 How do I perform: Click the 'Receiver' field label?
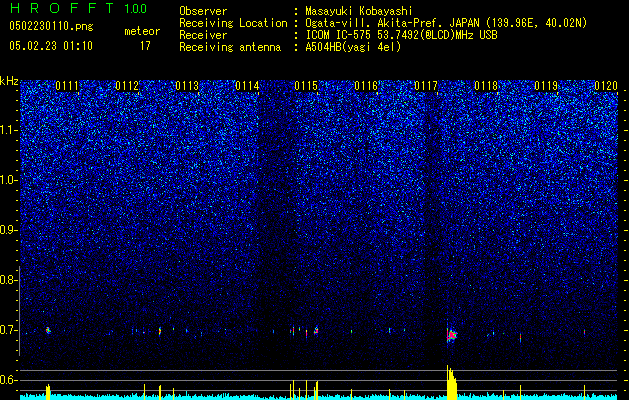203,35
